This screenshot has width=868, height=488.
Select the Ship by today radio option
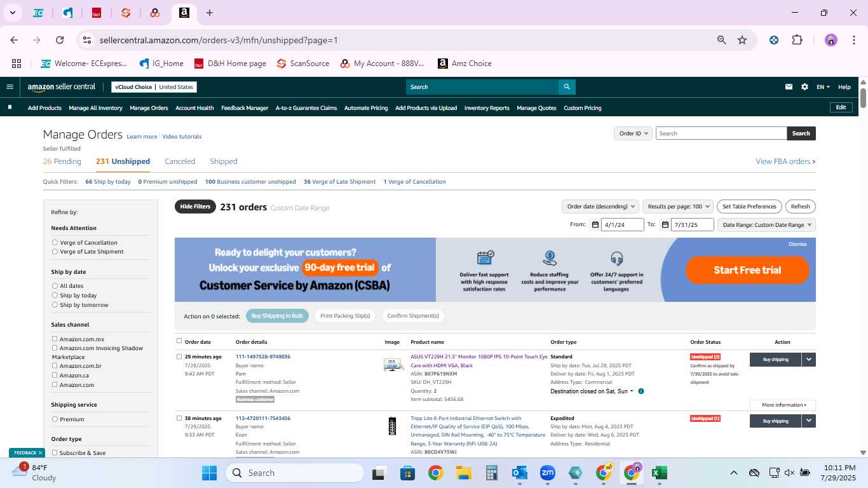[x=55, y=295]
